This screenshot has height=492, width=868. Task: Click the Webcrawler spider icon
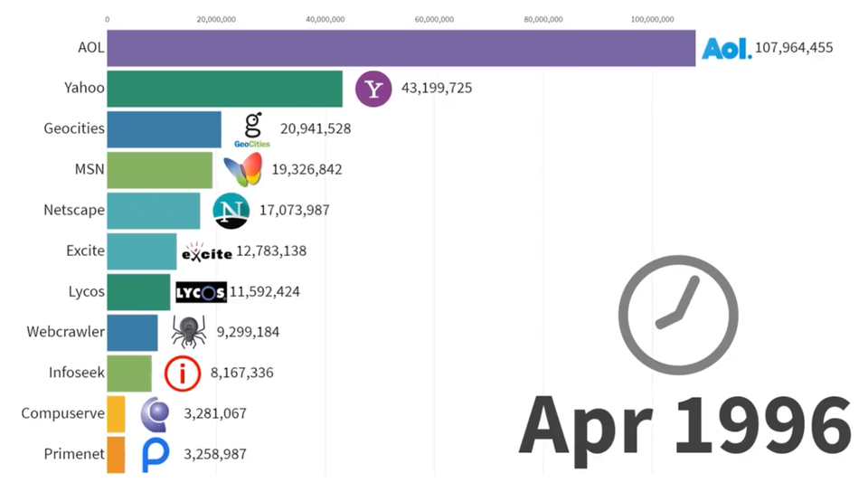tap(189, 332)
